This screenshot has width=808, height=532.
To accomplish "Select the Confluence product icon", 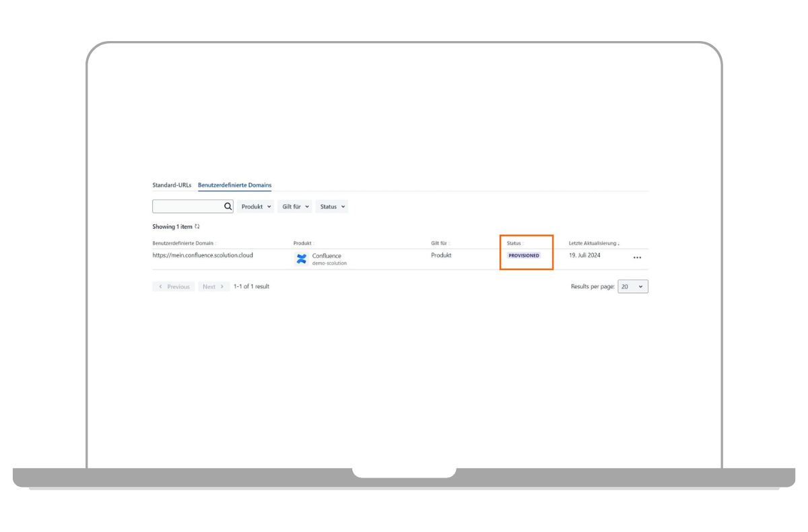I will pyautogui.click(x=301, y=258).
